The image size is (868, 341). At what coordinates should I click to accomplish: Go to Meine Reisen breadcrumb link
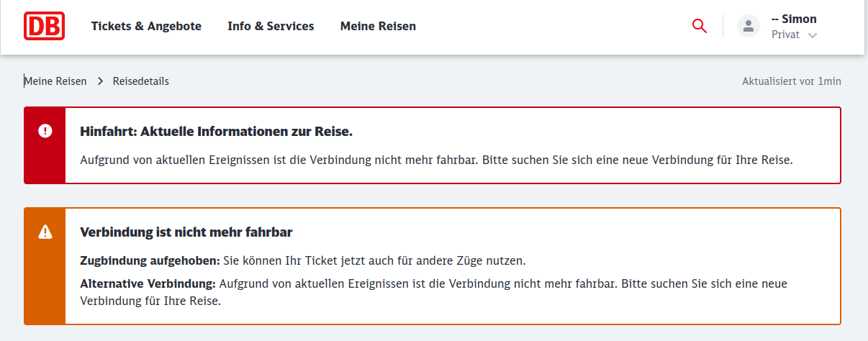pos(55,81)
